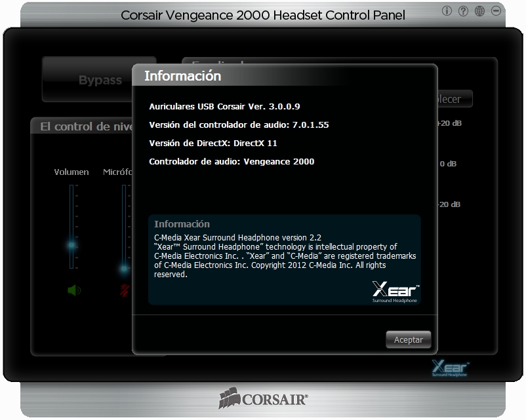Click the Volumen slider handle
This screenshot has width=526, height=420.
[x=72, y=245]
